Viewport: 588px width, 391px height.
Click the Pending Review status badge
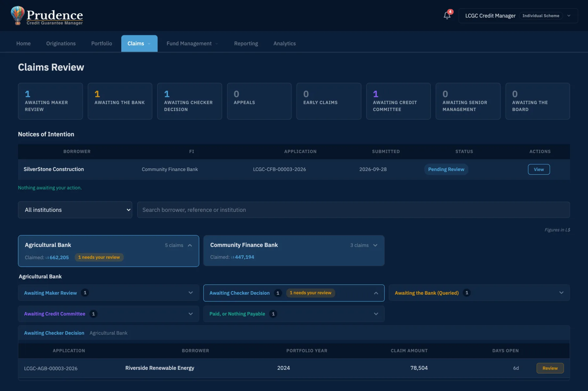(446, 169)
